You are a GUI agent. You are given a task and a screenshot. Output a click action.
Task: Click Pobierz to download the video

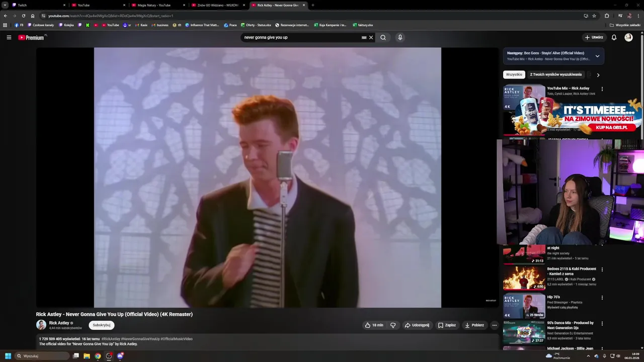pyautogui.click(x=474, y=325)
